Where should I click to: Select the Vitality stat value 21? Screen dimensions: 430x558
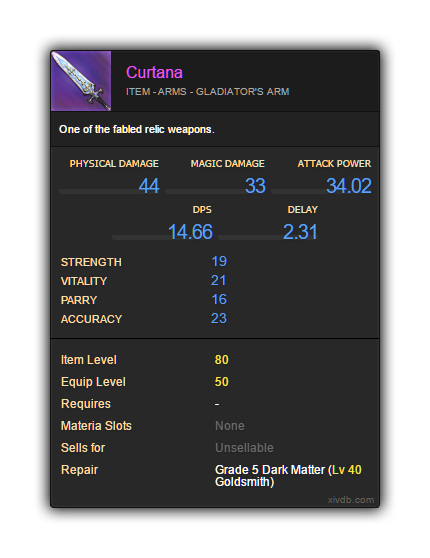point(219,281)
